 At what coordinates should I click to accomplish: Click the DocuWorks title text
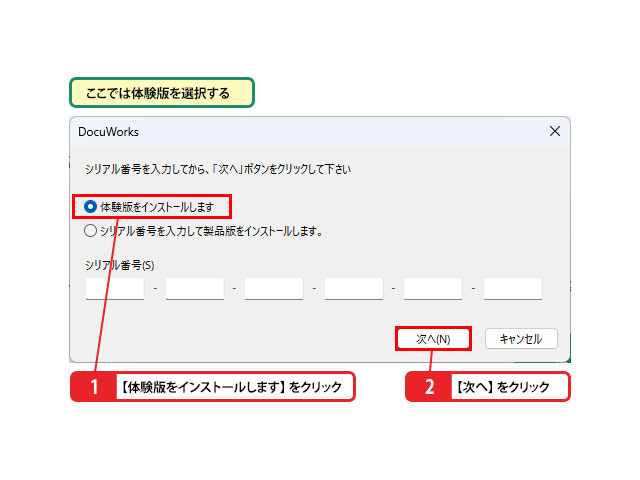point(108,132)
